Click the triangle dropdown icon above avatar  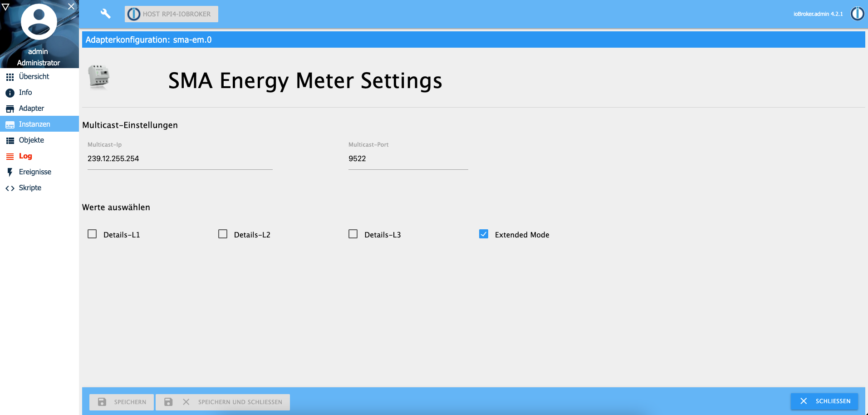[5, 6]
